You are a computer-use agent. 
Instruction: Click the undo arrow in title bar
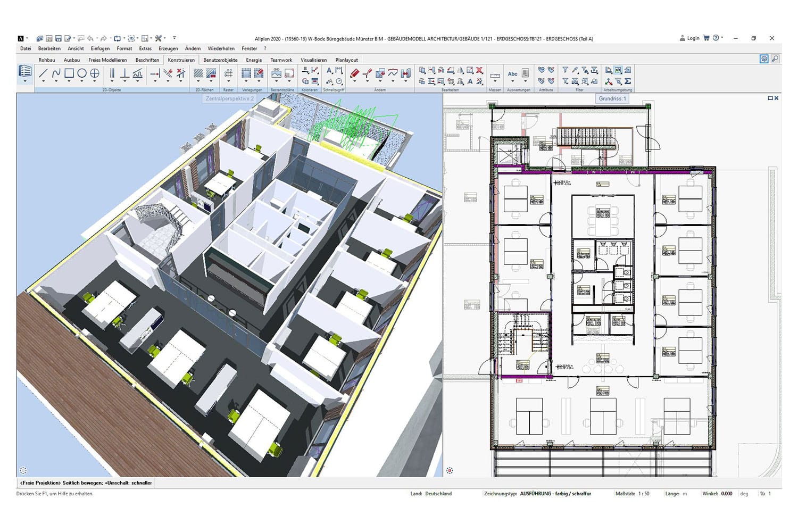pos(90,38)
